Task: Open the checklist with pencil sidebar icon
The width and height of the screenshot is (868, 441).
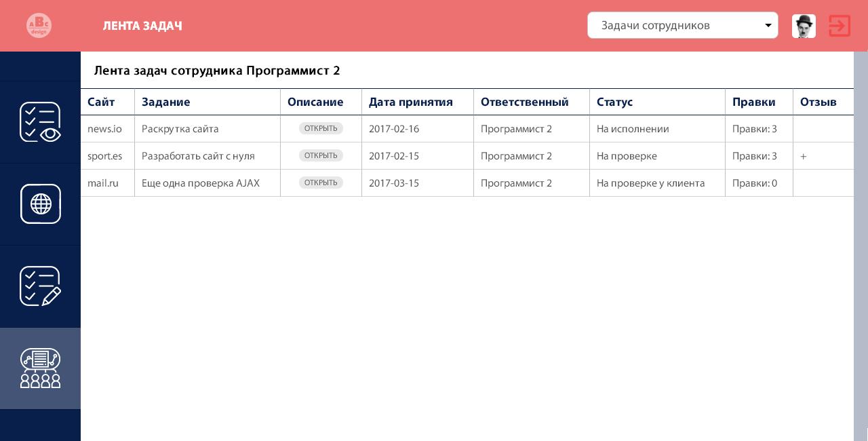Action: (40, 286)
